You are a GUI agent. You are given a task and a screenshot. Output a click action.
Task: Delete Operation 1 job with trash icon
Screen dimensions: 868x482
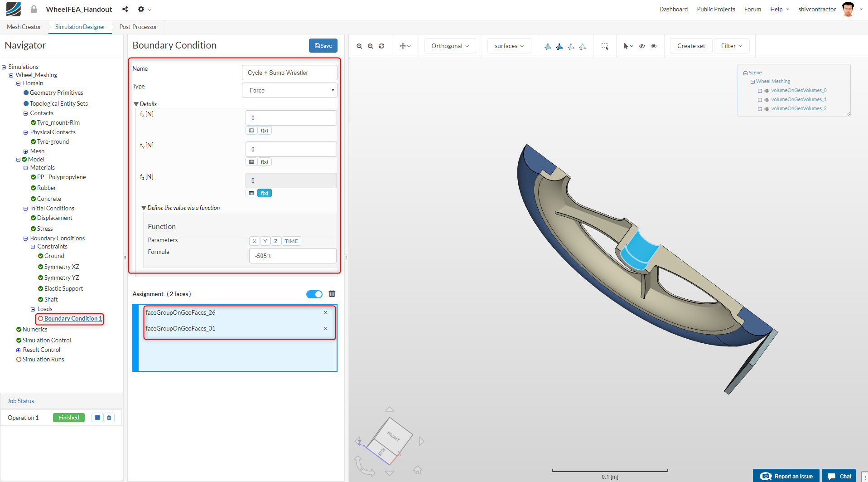point(109,418)
